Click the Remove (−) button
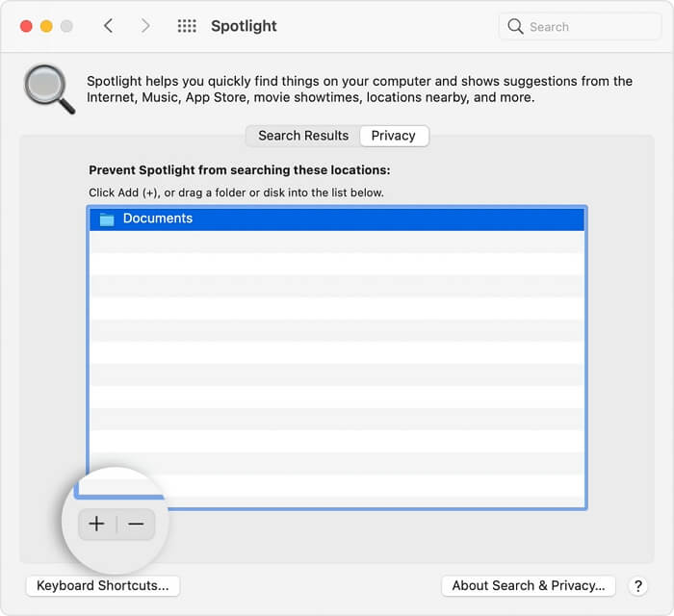Screen dimensions: 674x616 click(136, 524)
